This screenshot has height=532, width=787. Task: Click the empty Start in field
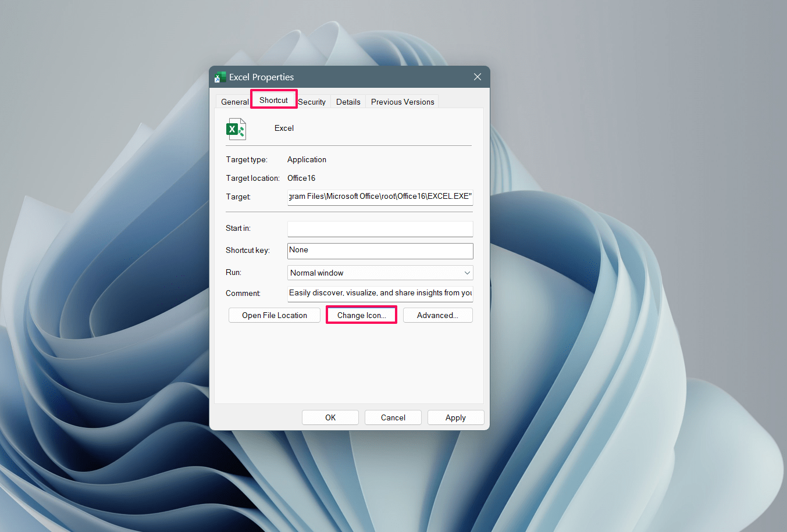(x=380, y=228)
